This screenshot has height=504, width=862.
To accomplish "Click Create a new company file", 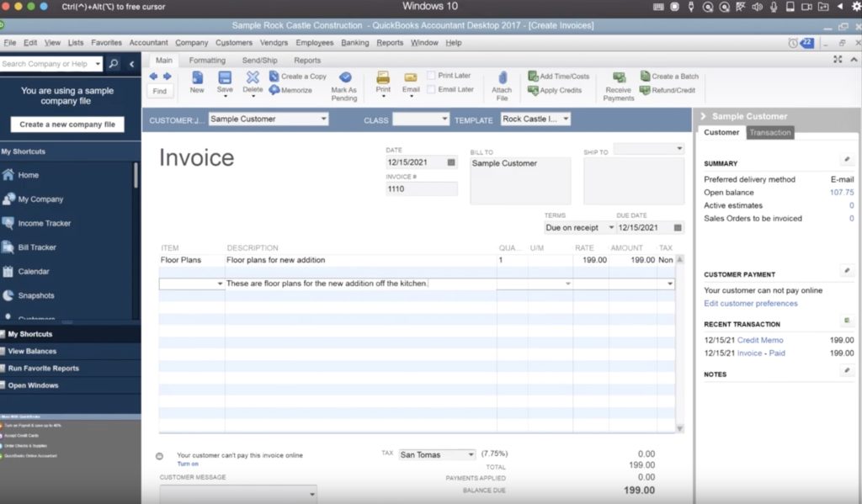I will pyautogui.click(x=67, y=125).
